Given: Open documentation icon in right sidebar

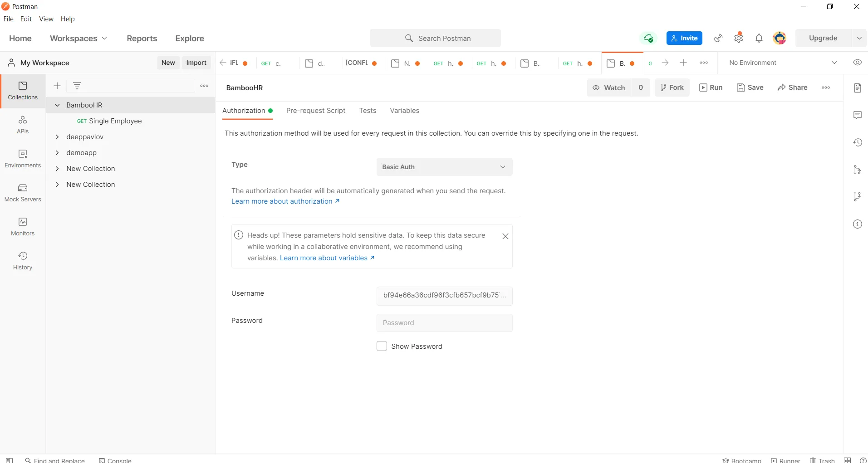Looking at the screenshot, I should pyautogui.click(x=858, y=88).
